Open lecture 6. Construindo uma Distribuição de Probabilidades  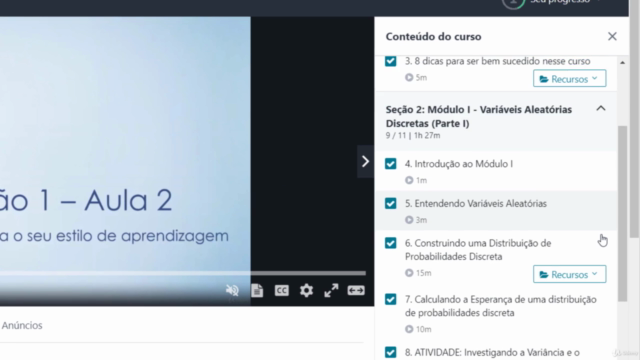point(478,250)
